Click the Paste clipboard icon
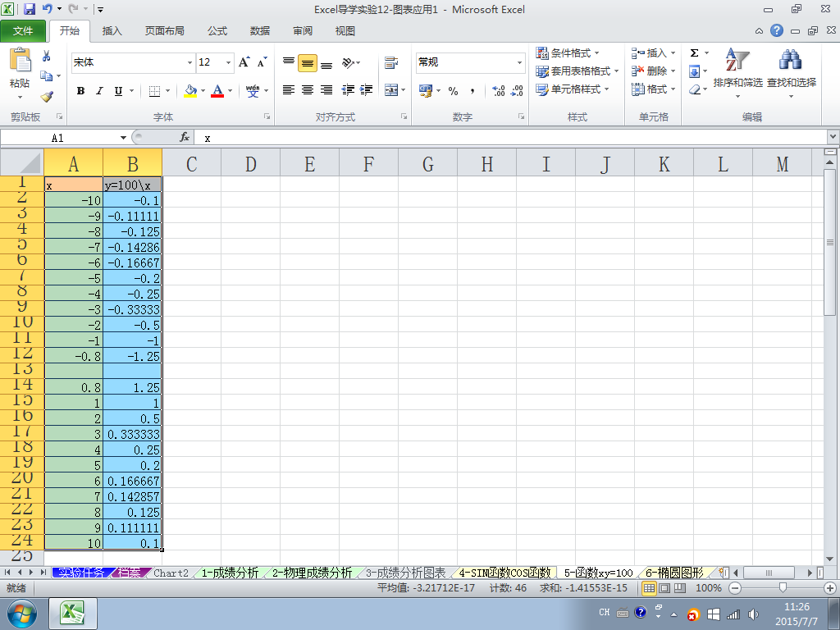The height and width of the screenshot is (630, 840). point(20,60)
